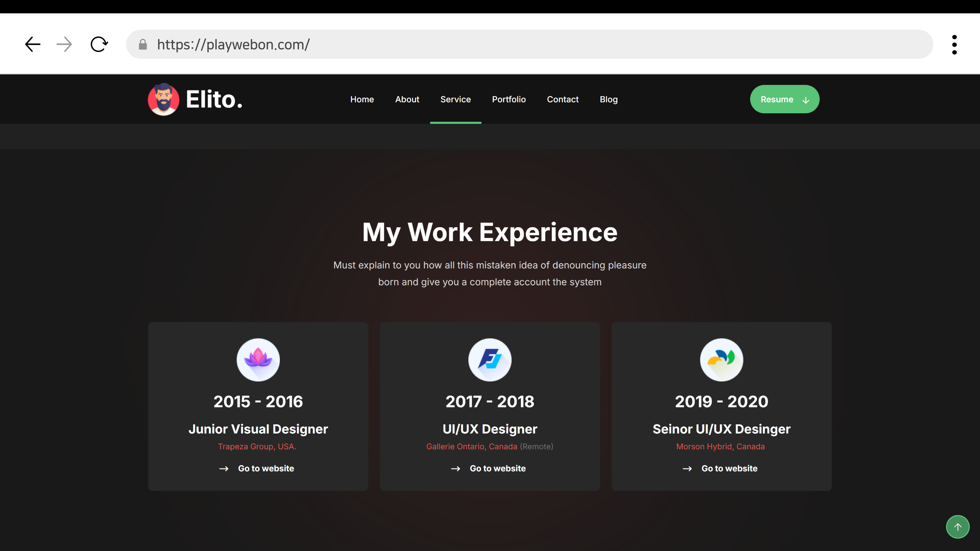Screen dimensions: 980x551
Task: Reload the page with refresh icon
Action: [x=99, y=44]
